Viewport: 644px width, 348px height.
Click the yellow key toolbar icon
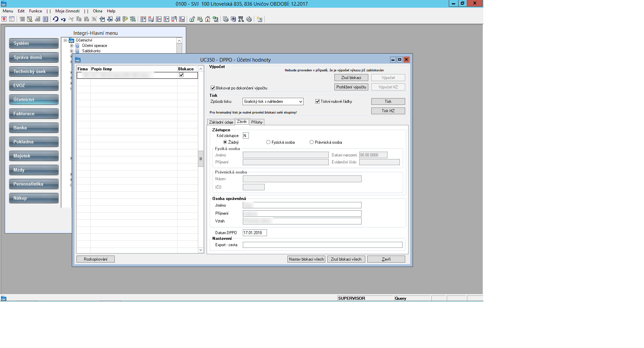pos(125,19)
